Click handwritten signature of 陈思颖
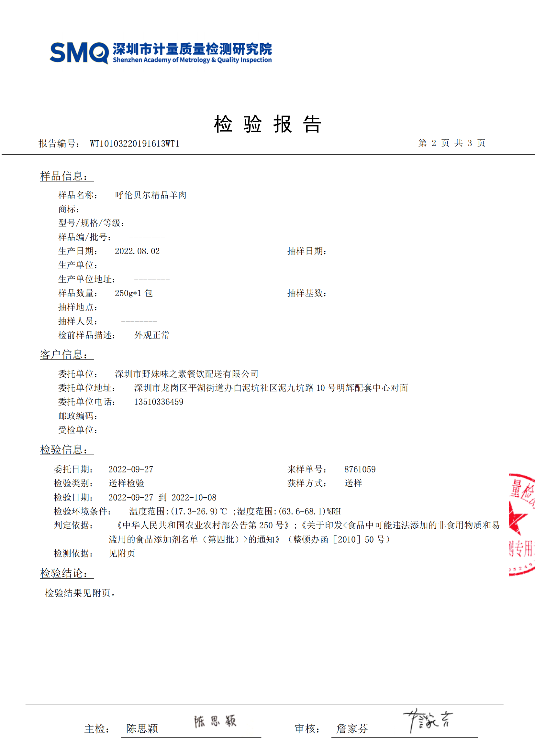Screen dimensions: 535x756 [215, 721]
